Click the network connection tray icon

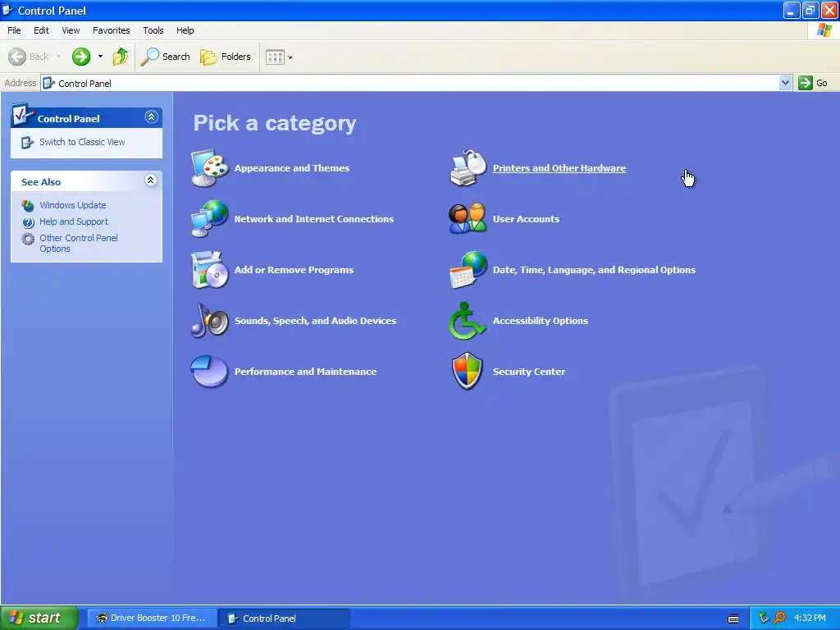pos(764,618)
